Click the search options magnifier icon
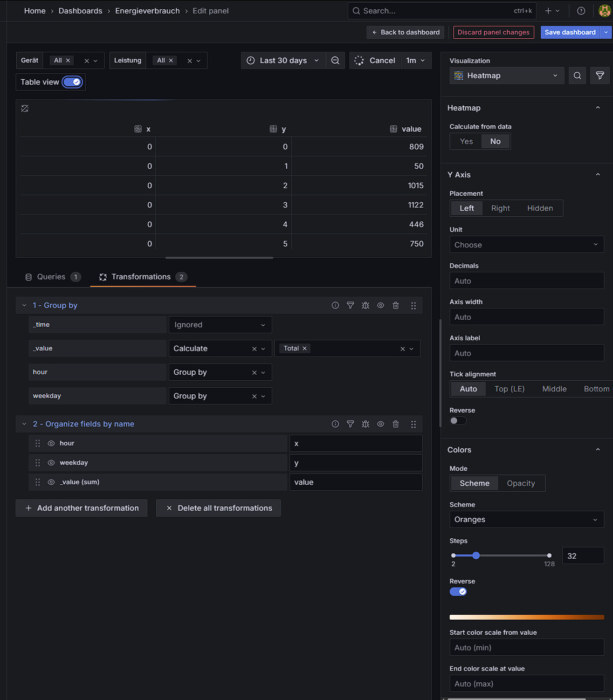Viewport: 613px width, 700px height. click(x=577, y=76)
